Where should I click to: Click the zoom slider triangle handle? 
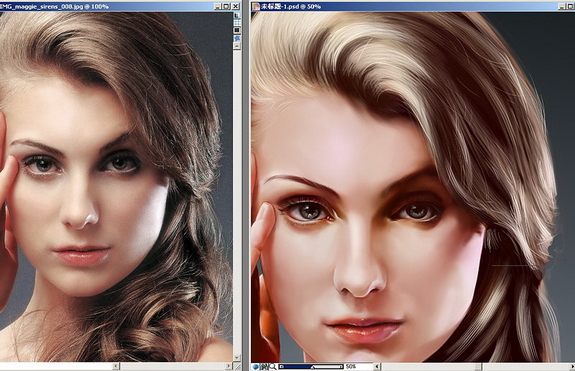point(313,367)
